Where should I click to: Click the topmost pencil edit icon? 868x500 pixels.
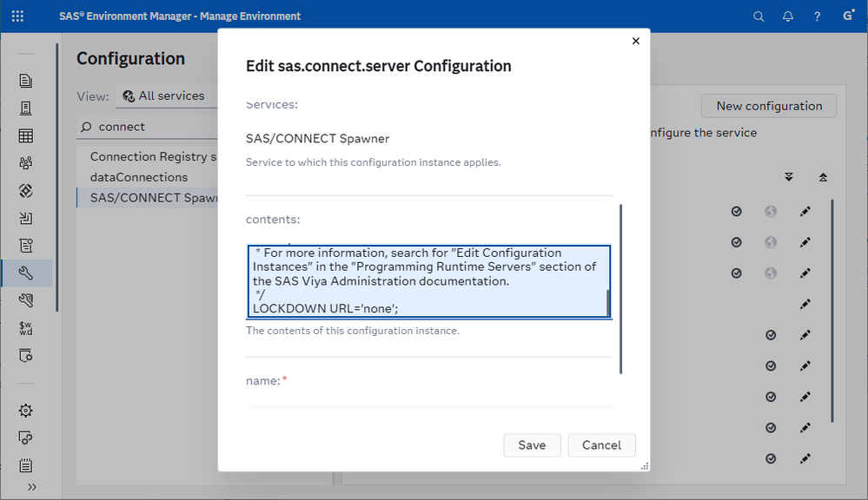coord(805,211)
